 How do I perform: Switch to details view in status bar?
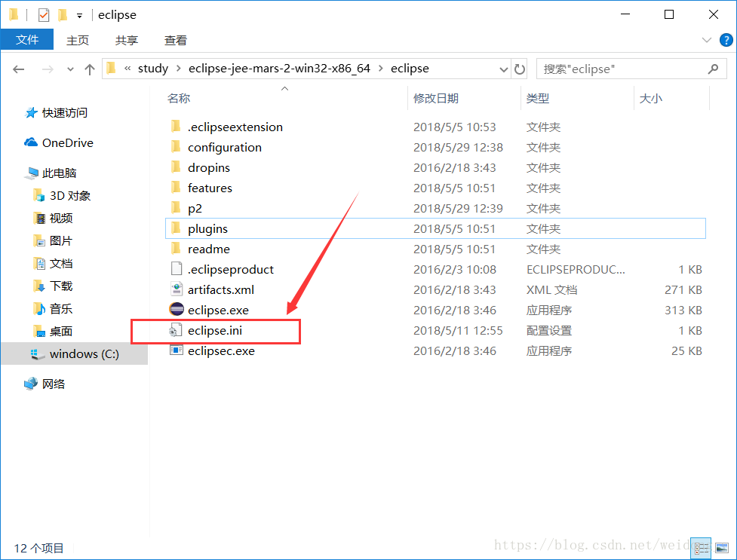tap(701, 548)
